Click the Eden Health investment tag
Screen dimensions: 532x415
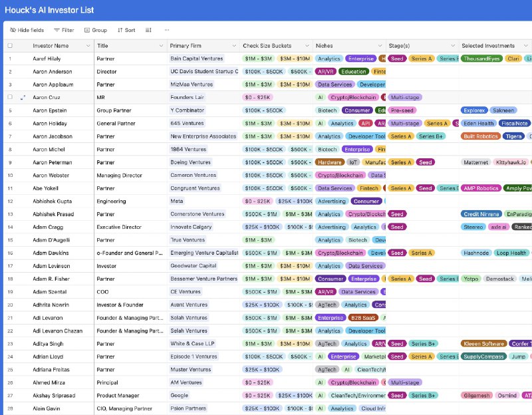(479, 124)
